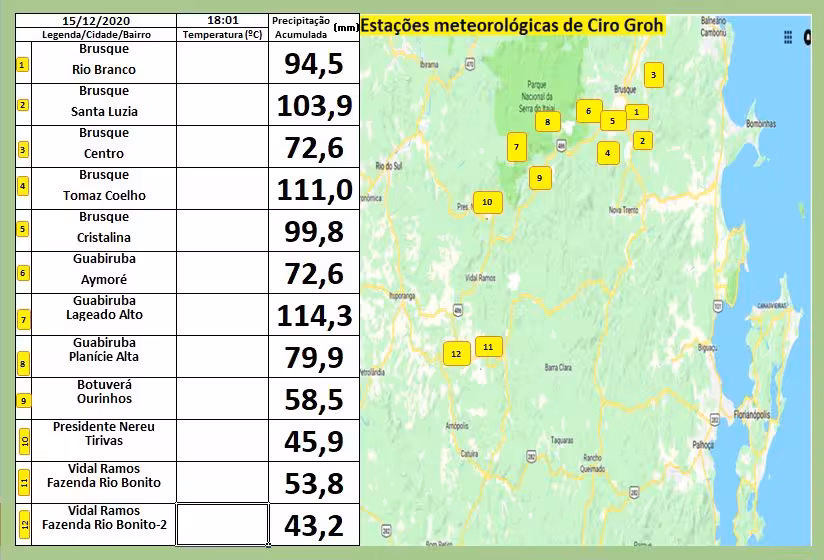
Task: Select map marker 11 on the map
Action: [x=488, y=347]
